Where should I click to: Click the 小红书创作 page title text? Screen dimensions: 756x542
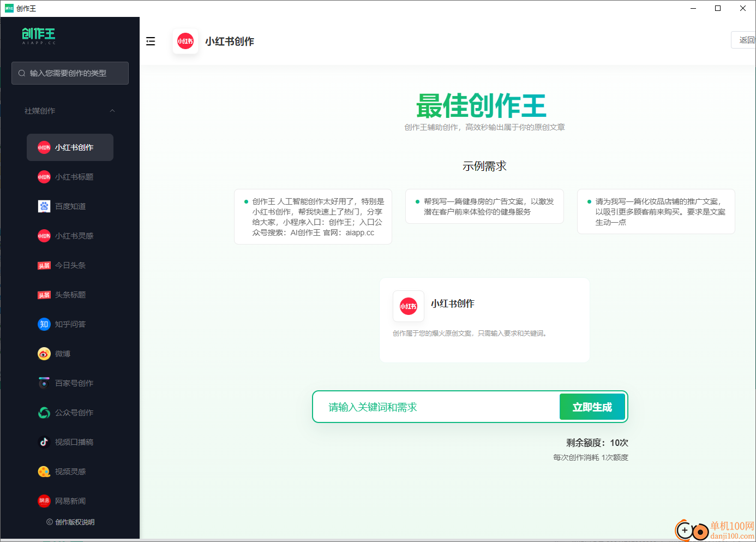(230, 41)
